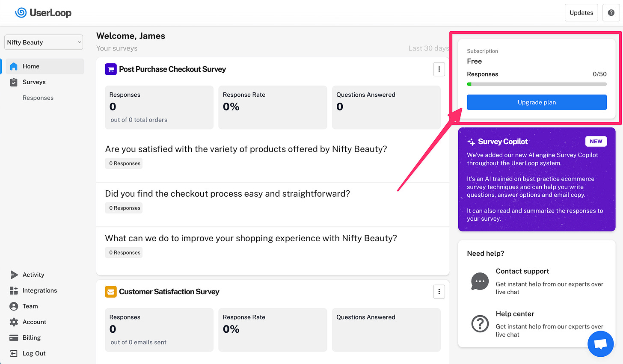This screenshot has height=364, width=623.
Task: Click the Account gear icon
Action: (14, 322)
